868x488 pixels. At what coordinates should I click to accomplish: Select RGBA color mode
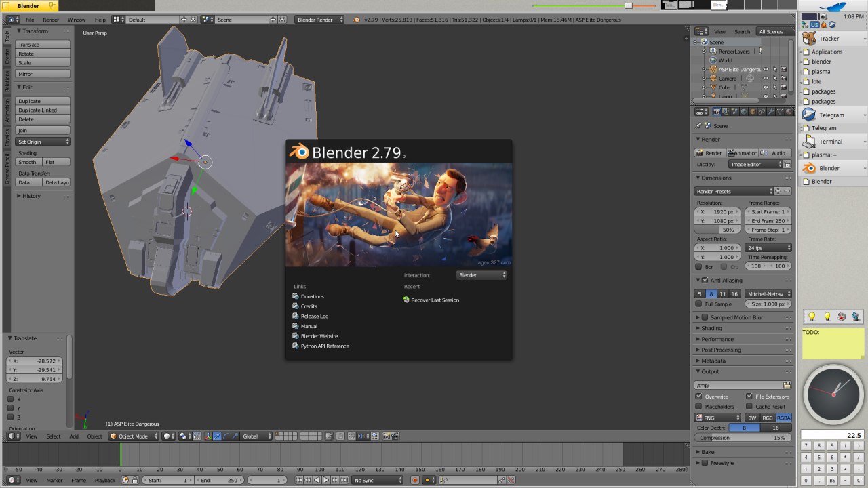[x=784, y=418]
